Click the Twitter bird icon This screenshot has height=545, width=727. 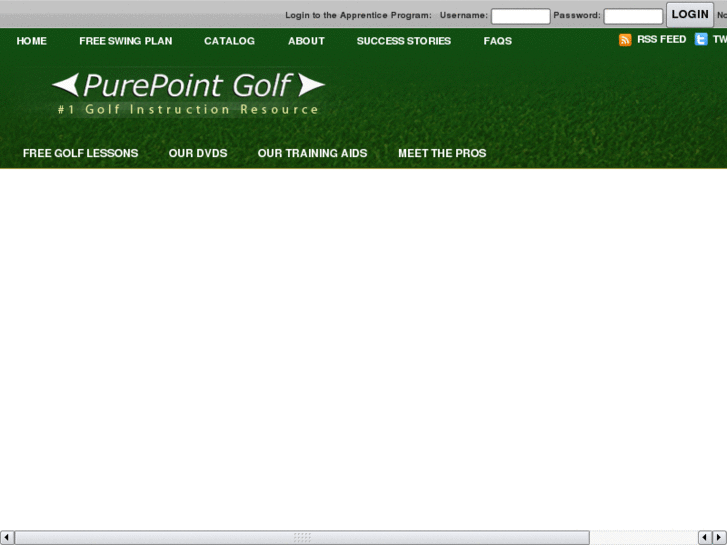coord(701,39)
